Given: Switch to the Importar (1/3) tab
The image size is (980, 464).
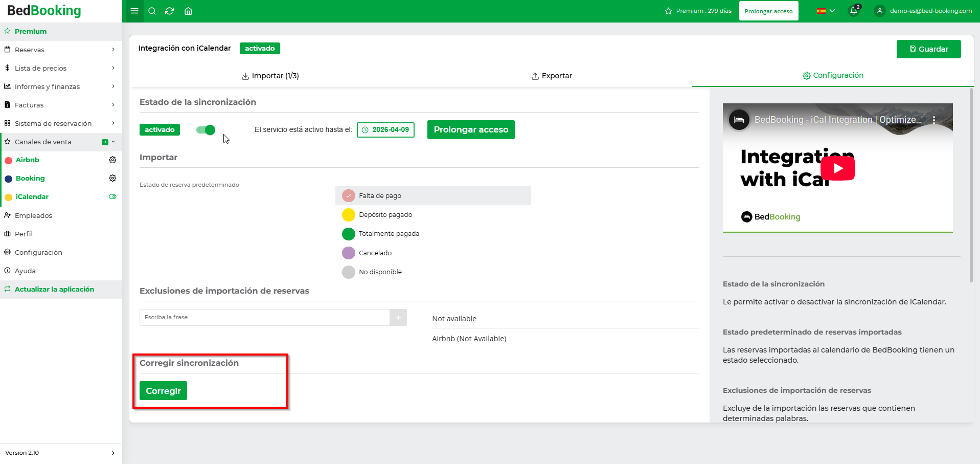Looking at the screenshot, I should click(270, 76).
